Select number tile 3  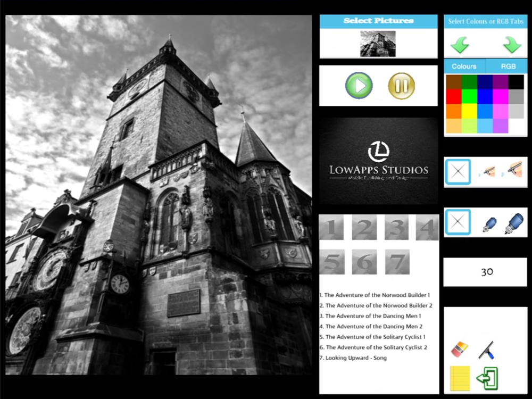[397, 227]
